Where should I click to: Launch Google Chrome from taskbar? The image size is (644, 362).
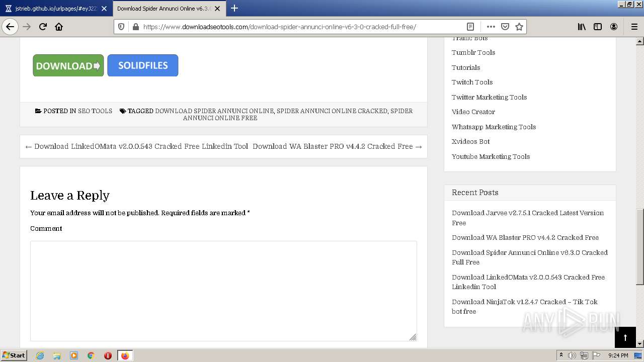[91, 355]
